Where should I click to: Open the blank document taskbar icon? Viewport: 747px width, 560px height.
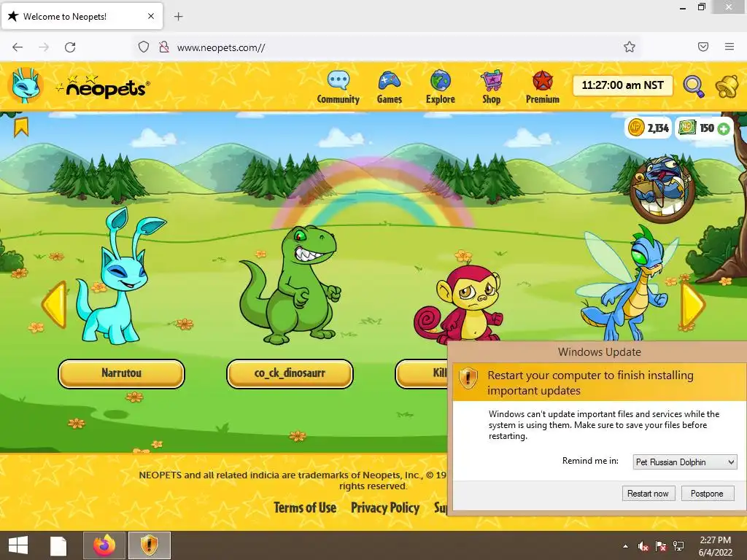coord(58,545)
